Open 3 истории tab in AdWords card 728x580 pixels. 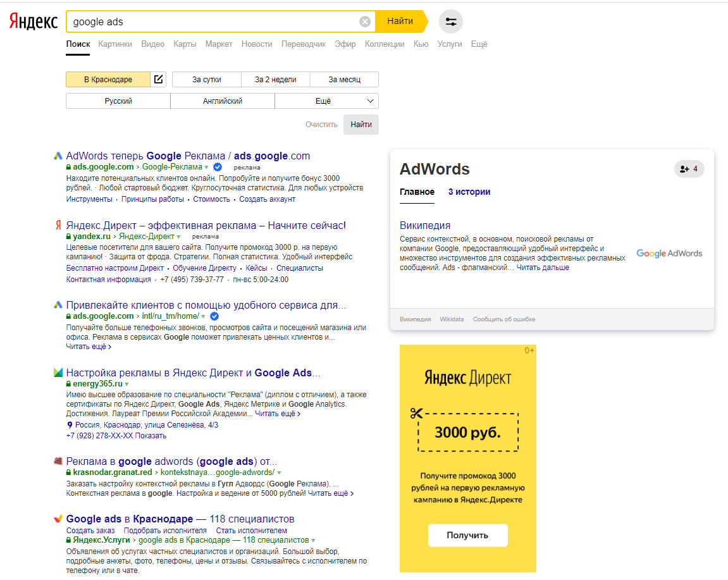point(469,192)
